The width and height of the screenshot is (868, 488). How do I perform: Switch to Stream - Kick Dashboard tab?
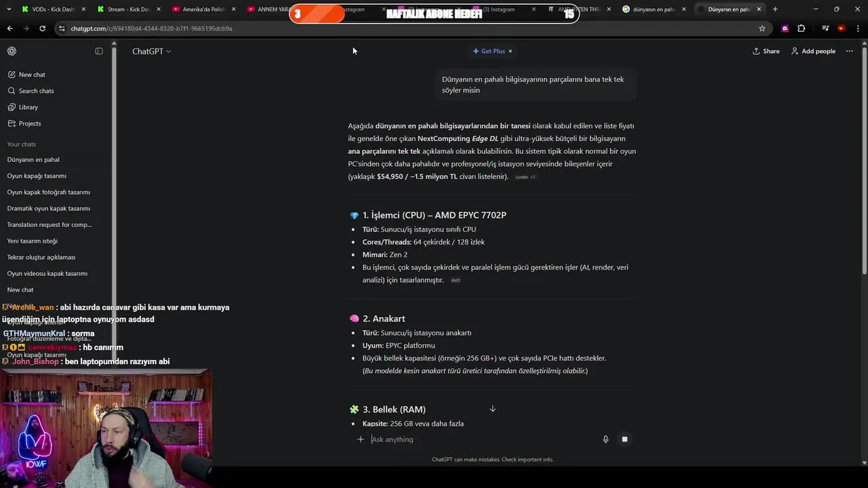coord(128,9)
